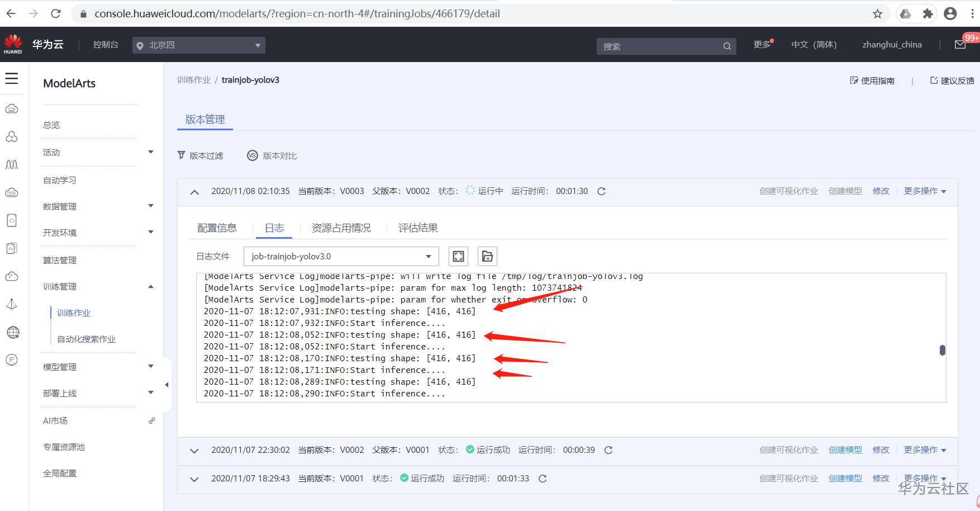Open 更多操作 menu for V0003
This screenshot has width=980, height=511.
click(925, 191)
